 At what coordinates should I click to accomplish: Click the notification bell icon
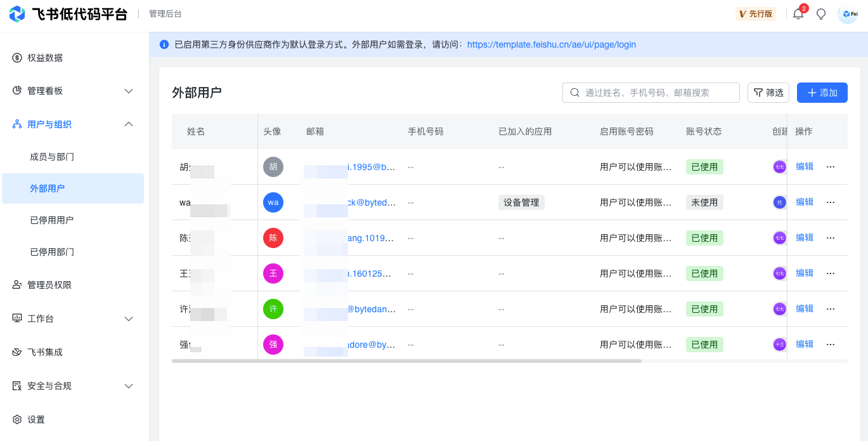click(798, 14)
